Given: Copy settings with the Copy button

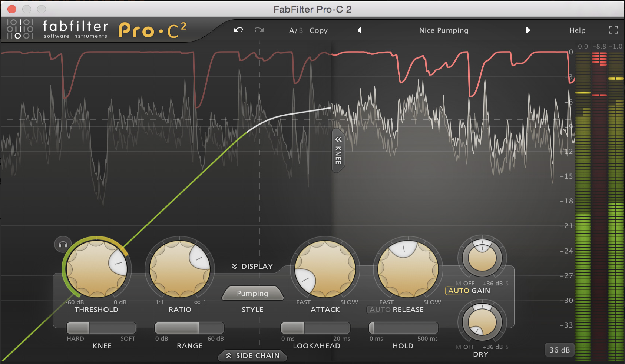Looking at the screenshot, I should pyautogui.click(x=318, y=30).
